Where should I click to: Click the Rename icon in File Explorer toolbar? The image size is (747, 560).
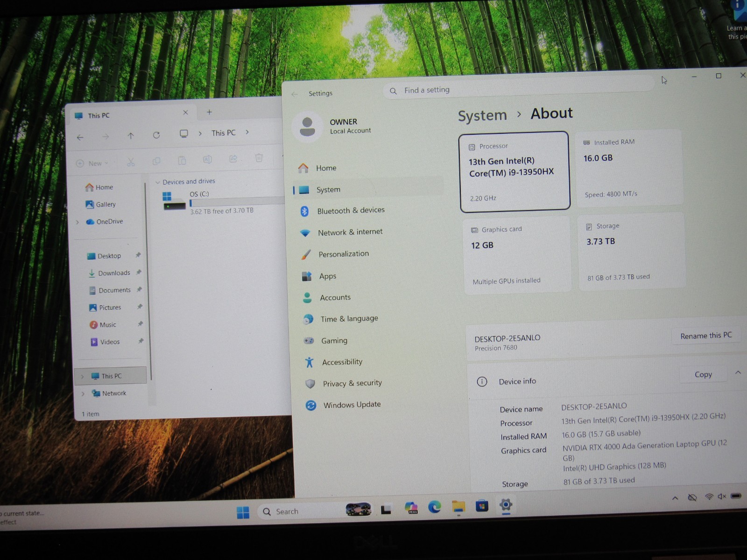point(207,160)
